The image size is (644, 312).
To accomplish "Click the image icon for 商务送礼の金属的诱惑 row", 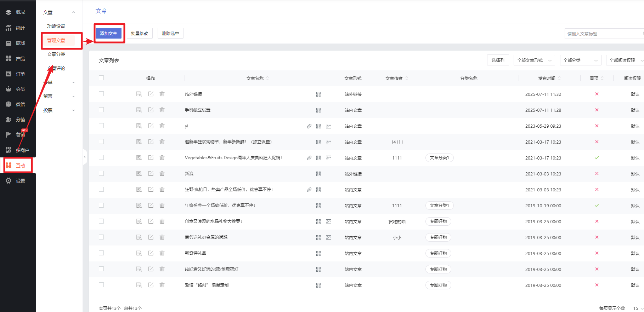I will click(329, 237).
